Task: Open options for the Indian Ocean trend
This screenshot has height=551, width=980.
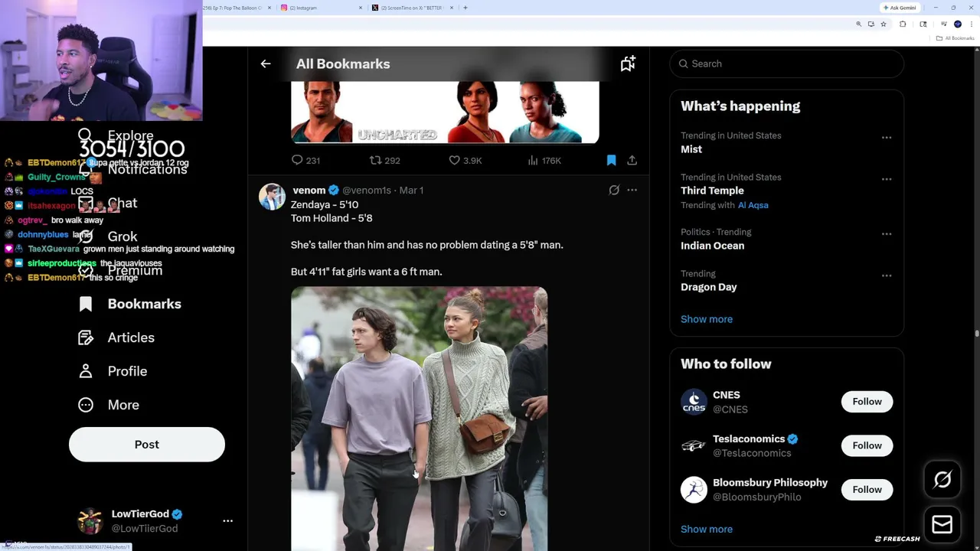Action: click(x=887, y=234)
